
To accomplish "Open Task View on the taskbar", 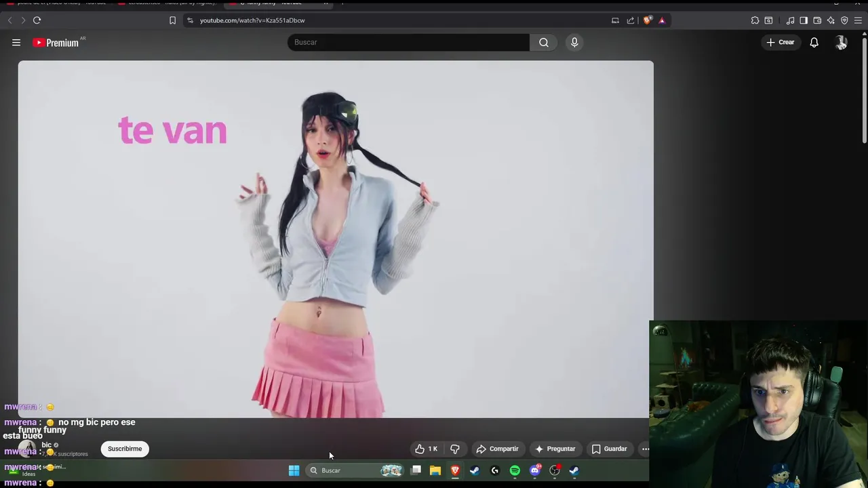I will click(x=416, y=470).
